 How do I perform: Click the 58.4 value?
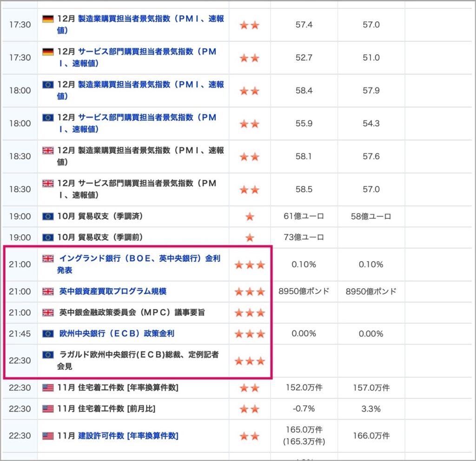(x=304, y=91)
